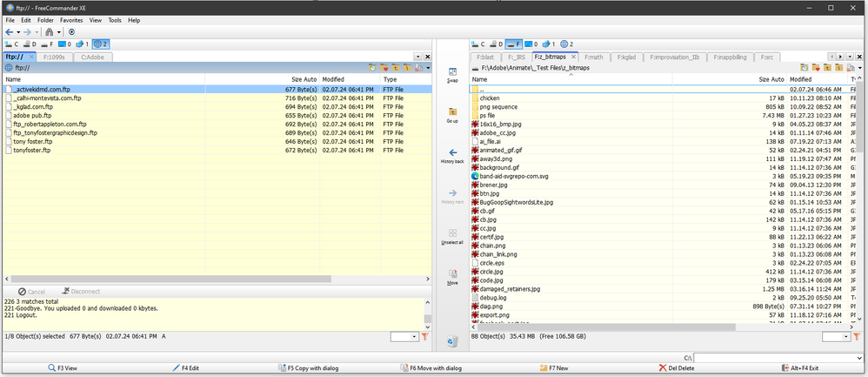Select drive F in right drive bar
The height and width of the screenshot is (377, 868).
514,44
